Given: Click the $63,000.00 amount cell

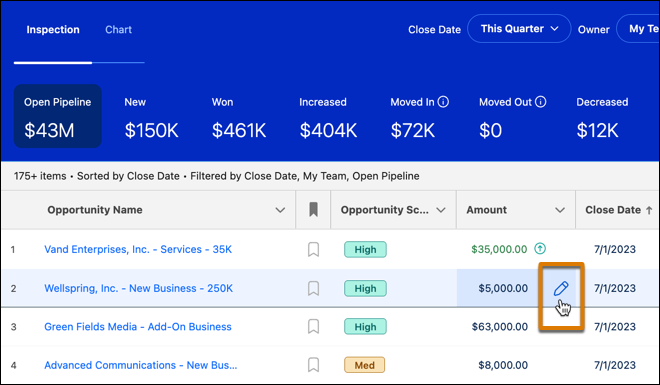Looking at the screenshot, I should pos(500,327).
